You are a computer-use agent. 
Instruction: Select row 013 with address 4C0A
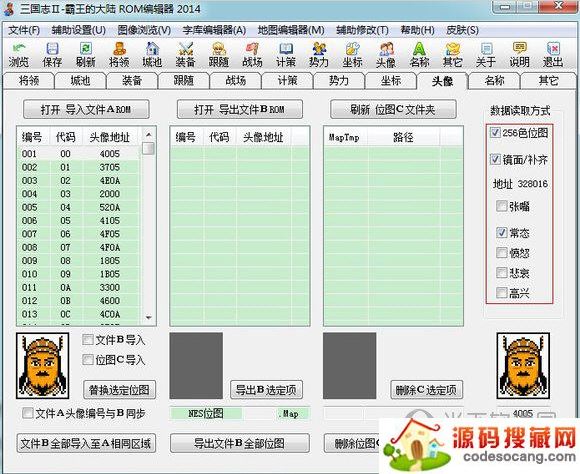pyautogui.click(x=78, y=314)
